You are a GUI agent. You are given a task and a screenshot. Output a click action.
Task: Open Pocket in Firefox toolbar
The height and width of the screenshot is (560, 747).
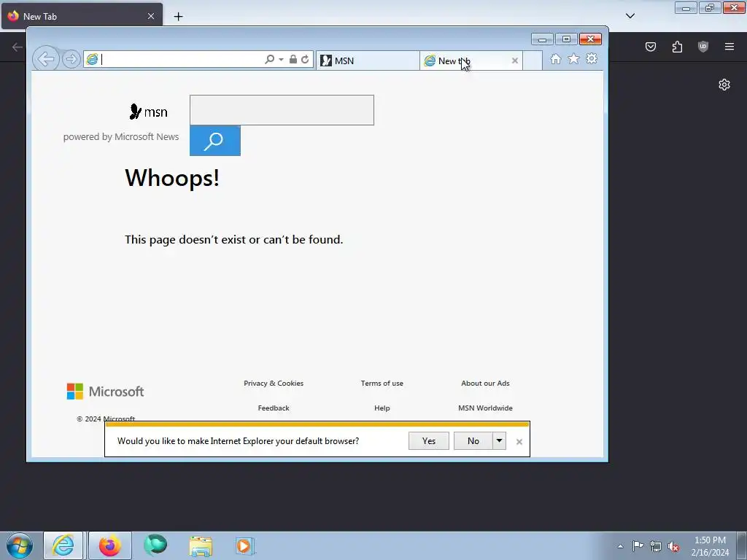point(651,47)
